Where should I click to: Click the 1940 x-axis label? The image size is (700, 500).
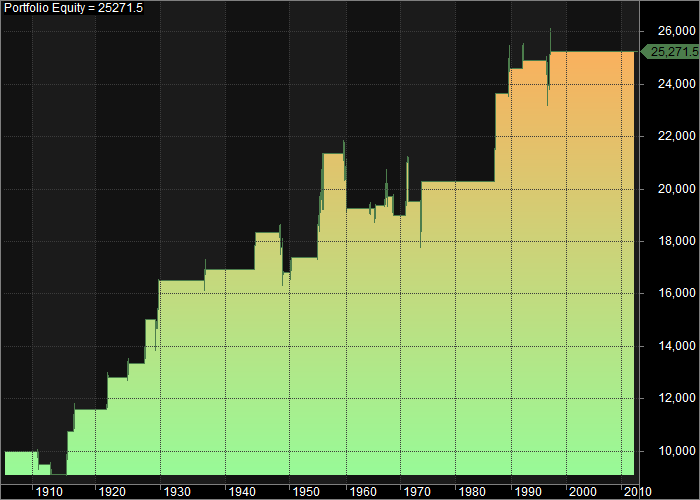242,492
